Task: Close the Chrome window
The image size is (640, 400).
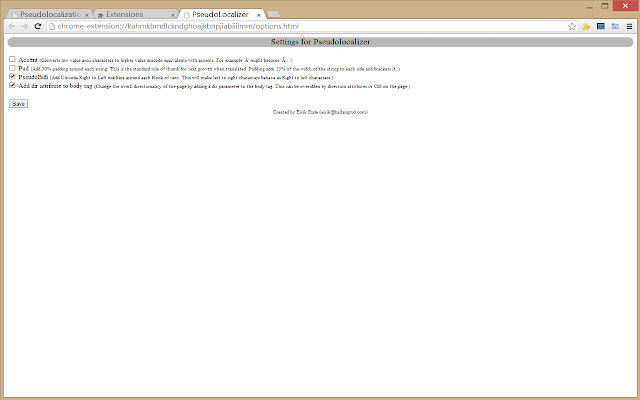Action: pyautogui.click(x=625, y=6)
